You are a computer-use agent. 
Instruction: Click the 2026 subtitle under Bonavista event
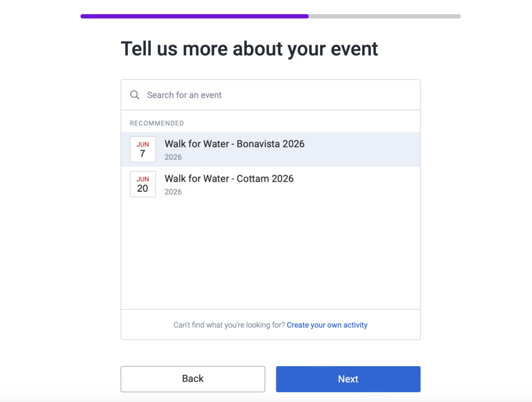pyautogui.click(x=173, y=157)
